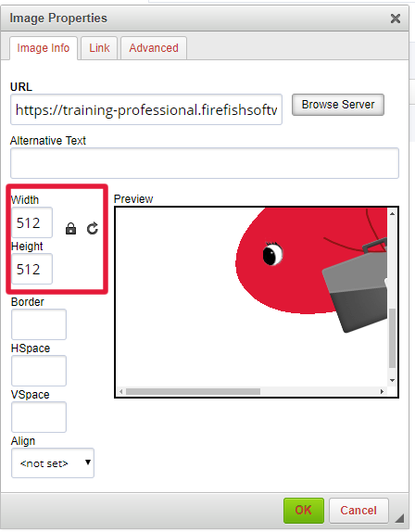The width and height of the screenshot is (415, 532).
Task: Click the Width input field
Action: (31, 222)
